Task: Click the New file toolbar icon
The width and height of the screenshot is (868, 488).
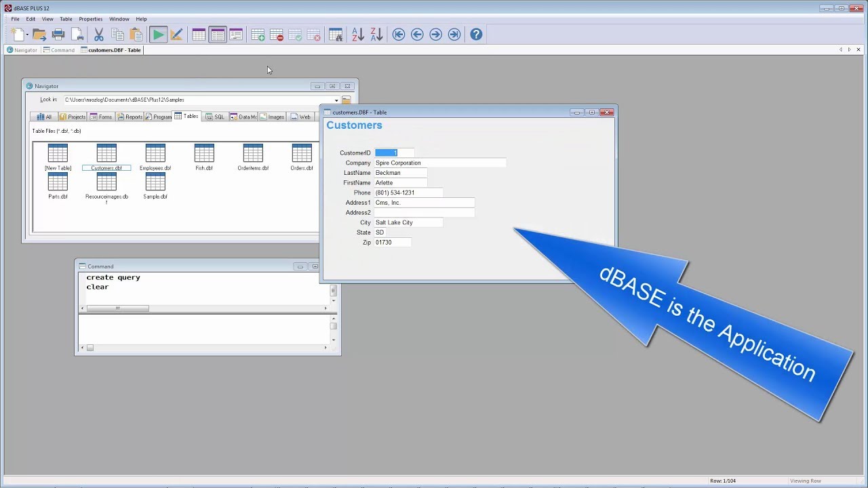Action: 17,35
